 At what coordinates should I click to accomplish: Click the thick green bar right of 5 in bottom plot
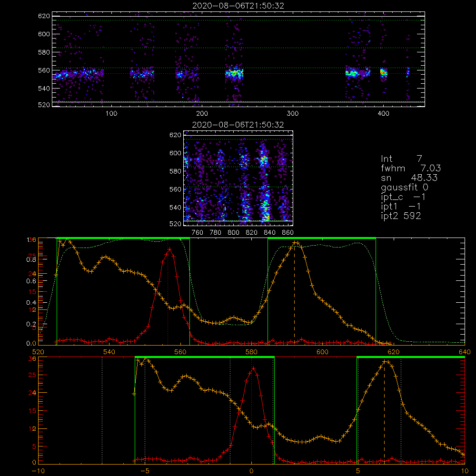[411, 357]
